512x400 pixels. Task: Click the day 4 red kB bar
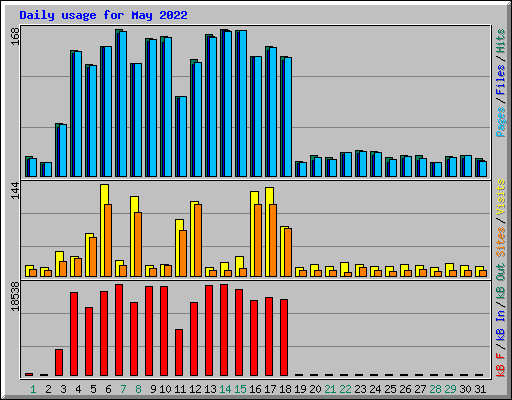[x=74, y=334]
